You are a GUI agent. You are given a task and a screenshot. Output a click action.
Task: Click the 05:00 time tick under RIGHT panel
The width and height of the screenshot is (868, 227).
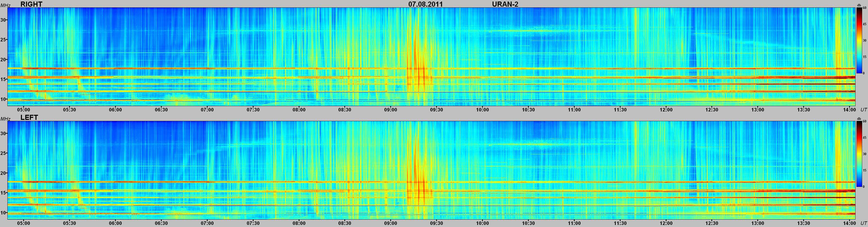(23, 110)
